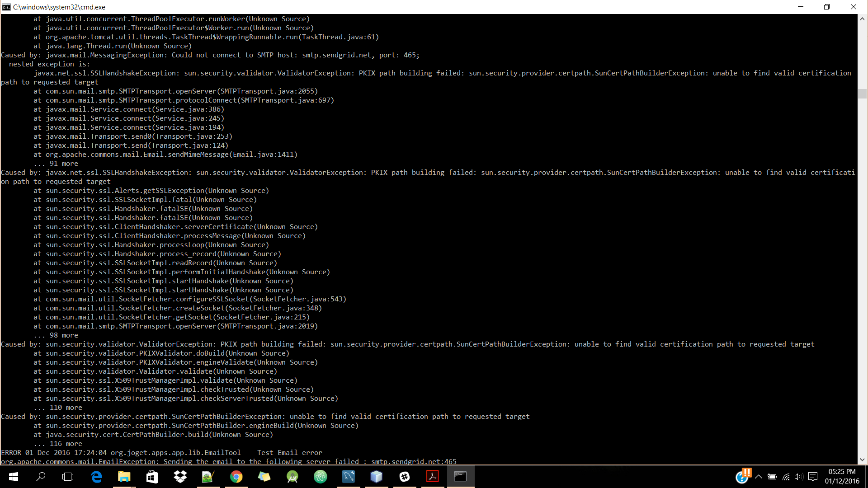Expand hidden system tray icons chevron
The image size is (868, 488).
click(759, 477)
